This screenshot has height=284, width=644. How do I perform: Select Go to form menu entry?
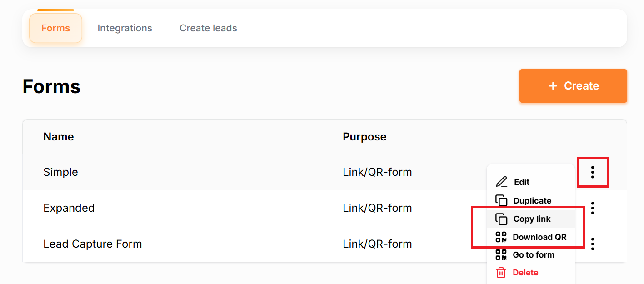(534, 255)
